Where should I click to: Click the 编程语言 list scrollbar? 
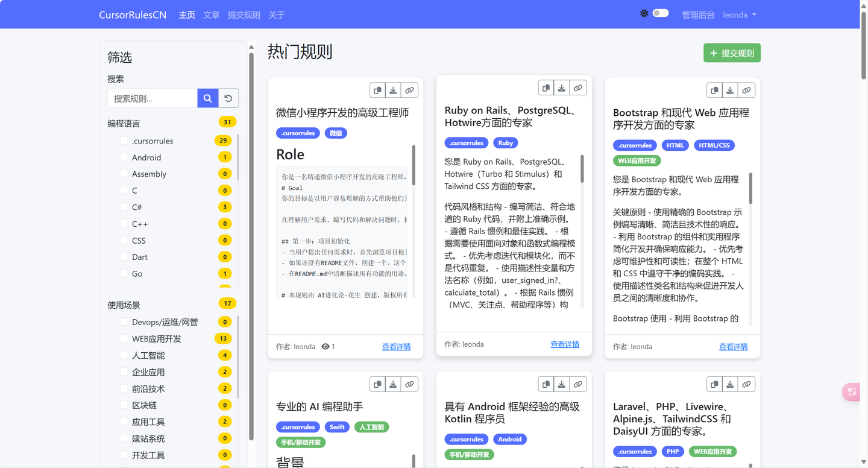(238, 157)
